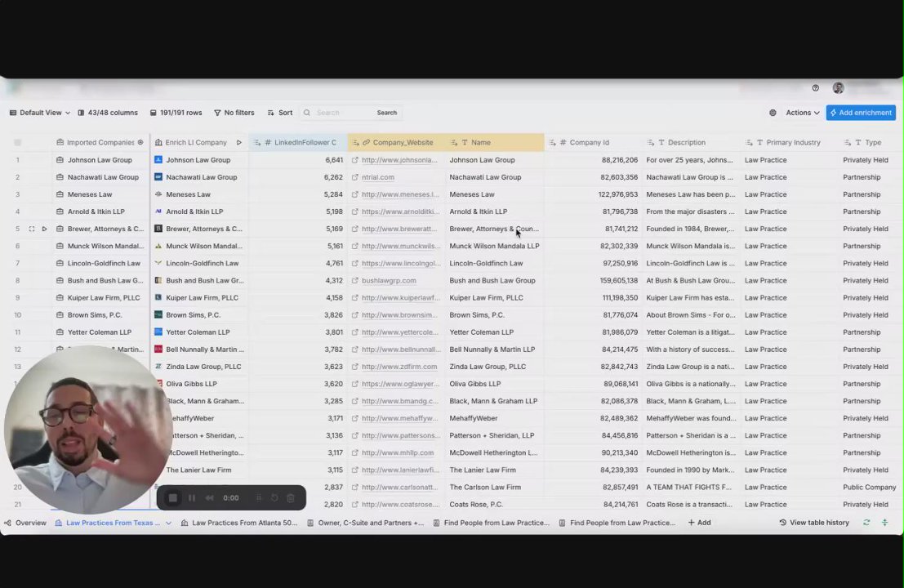The image size is (904, 588).
Task: Click briefcase icon beside imported Meneses Law
Action: coord(60,194)
